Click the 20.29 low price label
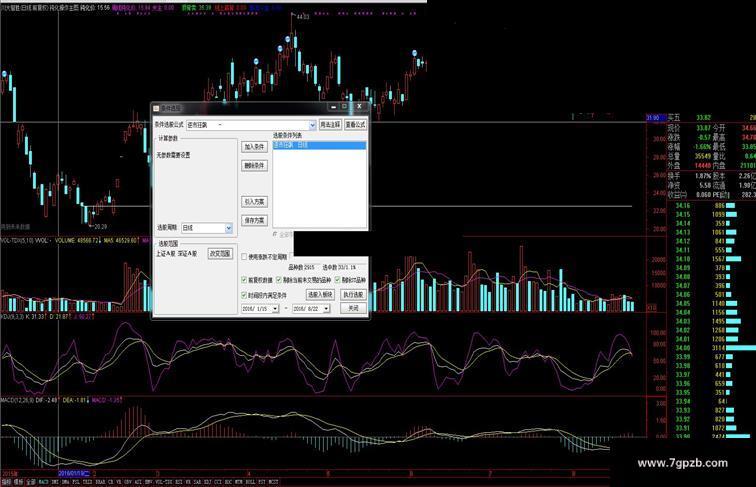Image resolution: width=756 pixels, height=487 pixels. click(x=100, y=226)
